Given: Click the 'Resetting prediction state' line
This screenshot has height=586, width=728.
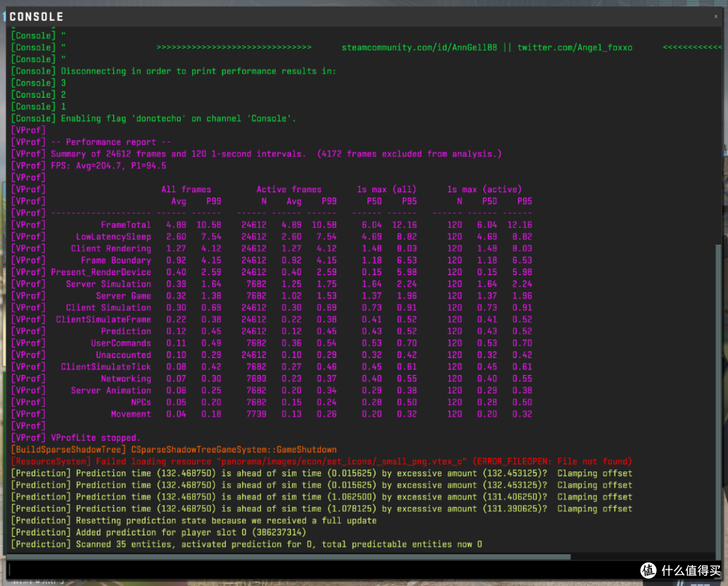Looking at the screenshot, I should coord(193,521).
